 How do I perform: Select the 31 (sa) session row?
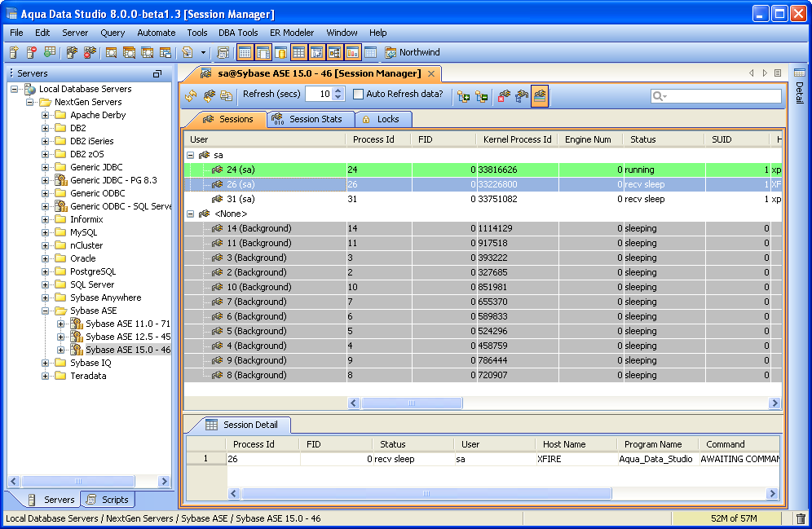(483, 199)
